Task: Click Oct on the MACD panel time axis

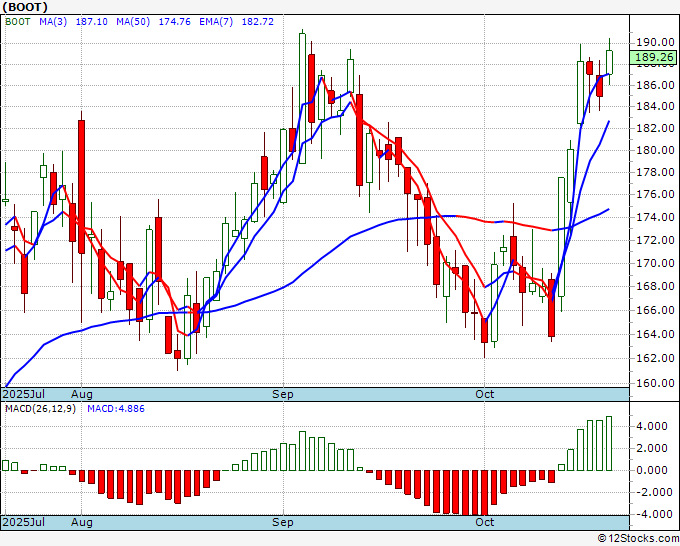Action: pyautogui.click(x=484, y=522)
